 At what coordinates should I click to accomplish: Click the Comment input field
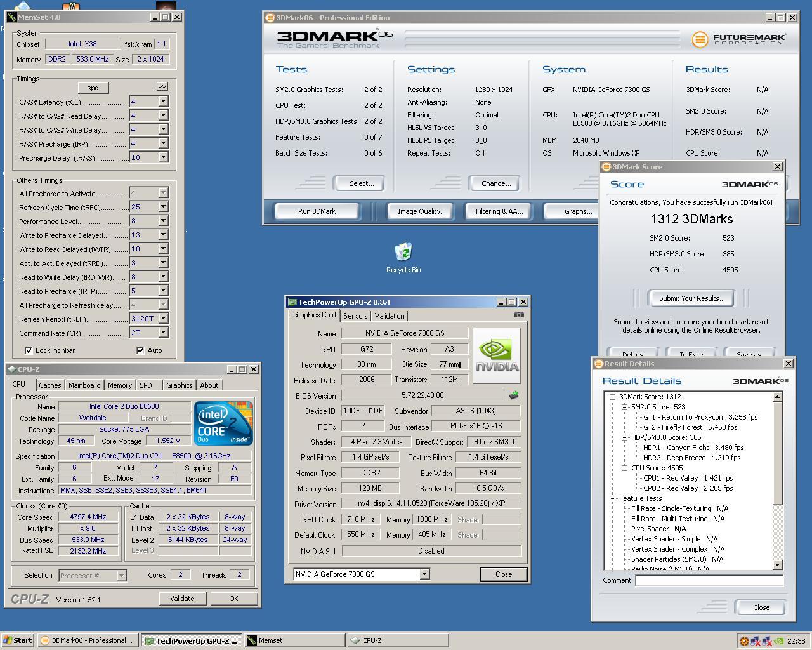click(709, 580)
